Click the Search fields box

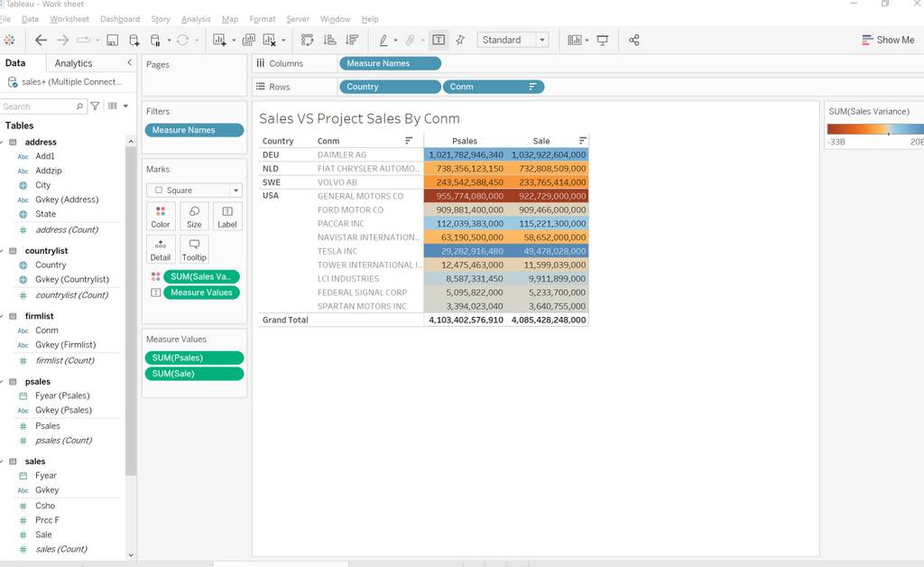tap(42, 107)
